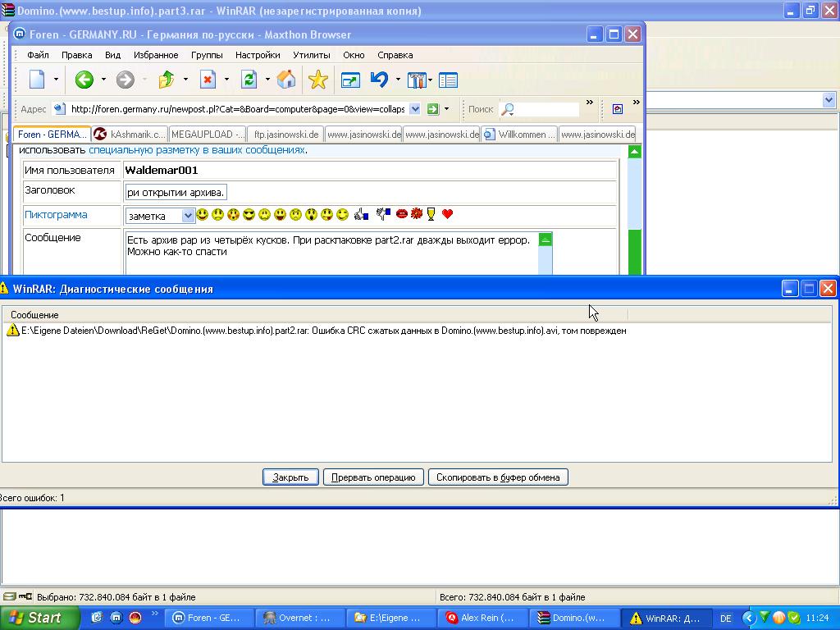Go back with the green Back arrow

coord(84,80)
